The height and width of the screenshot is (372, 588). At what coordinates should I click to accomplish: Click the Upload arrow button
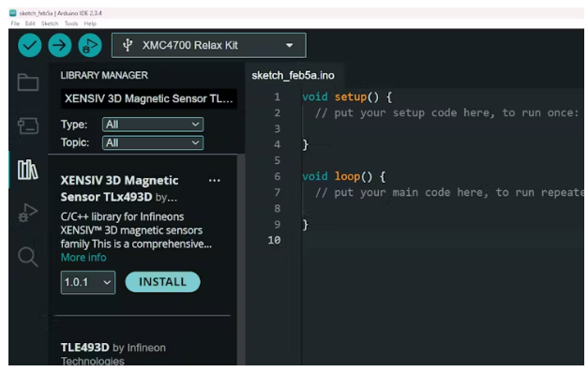60,45
